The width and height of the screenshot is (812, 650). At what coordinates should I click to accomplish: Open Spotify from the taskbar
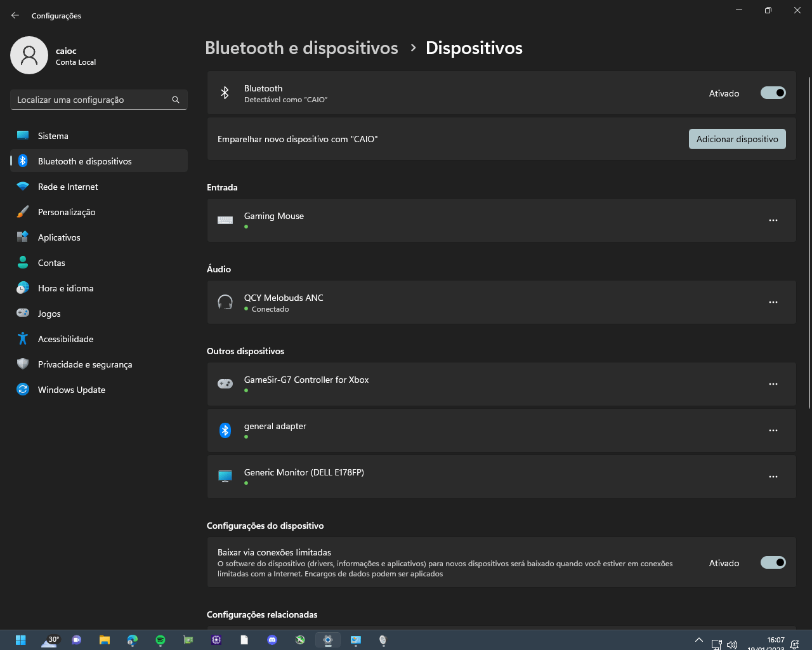[x=160, y=640]
